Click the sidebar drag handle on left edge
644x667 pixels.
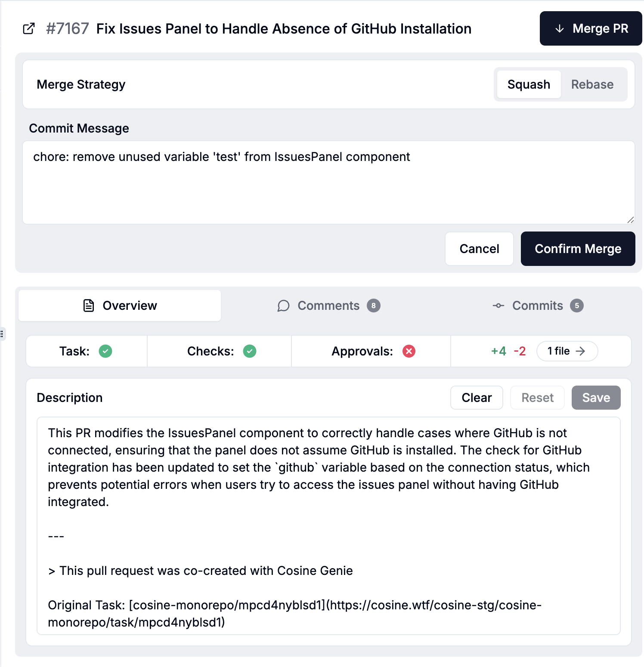pyautogui.click(x=2, y=334)
